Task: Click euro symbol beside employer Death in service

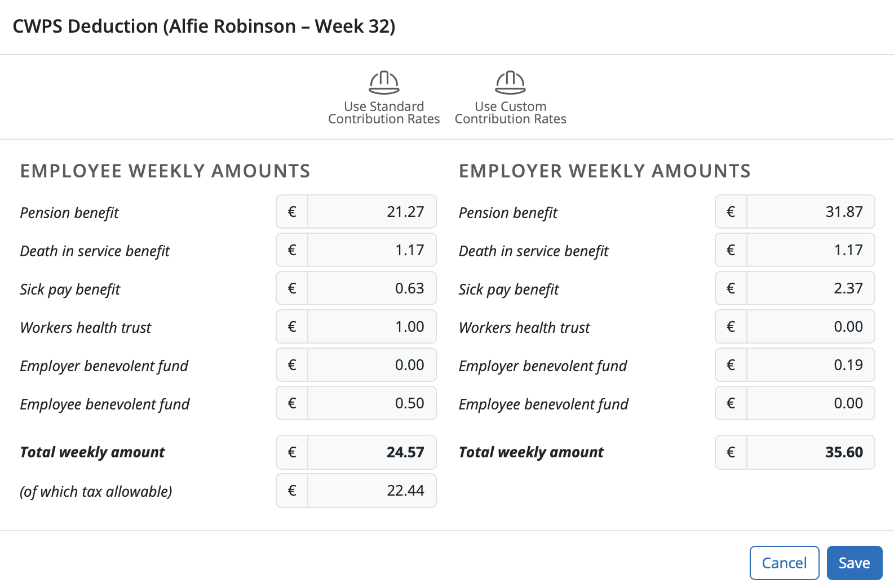Action: (731, 250)
